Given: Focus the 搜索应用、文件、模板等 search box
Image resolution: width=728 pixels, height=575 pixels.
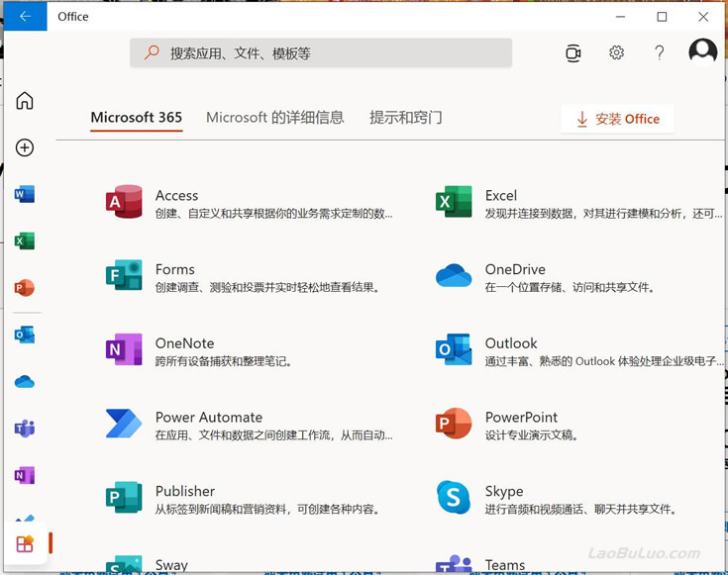Looking at the screenshot, I should pyautogui.click(x=321, y=52).
